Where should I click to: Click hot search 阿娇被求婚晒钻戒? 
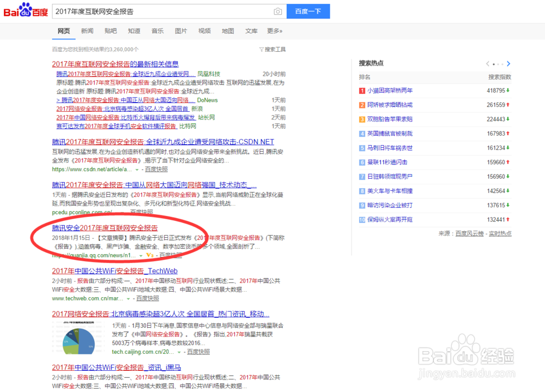coord(390,105)
